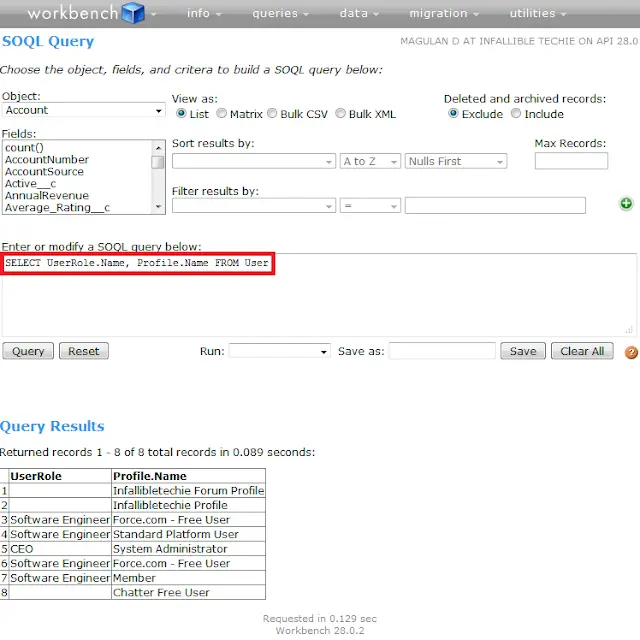The height and width of the screenshot is (640, 640).
Task: Click the Query button
Action: coord(28,351)
